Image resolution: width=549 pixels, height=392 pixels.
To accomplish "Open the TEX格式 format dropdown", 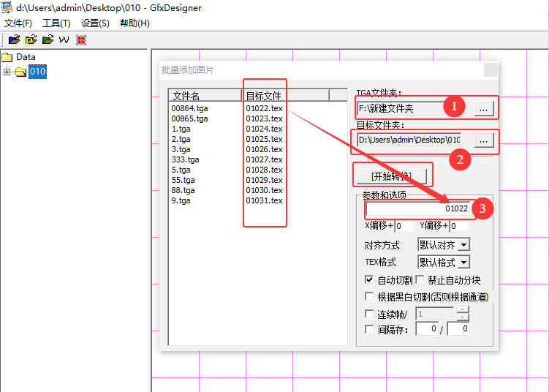I will coord(444,262).
